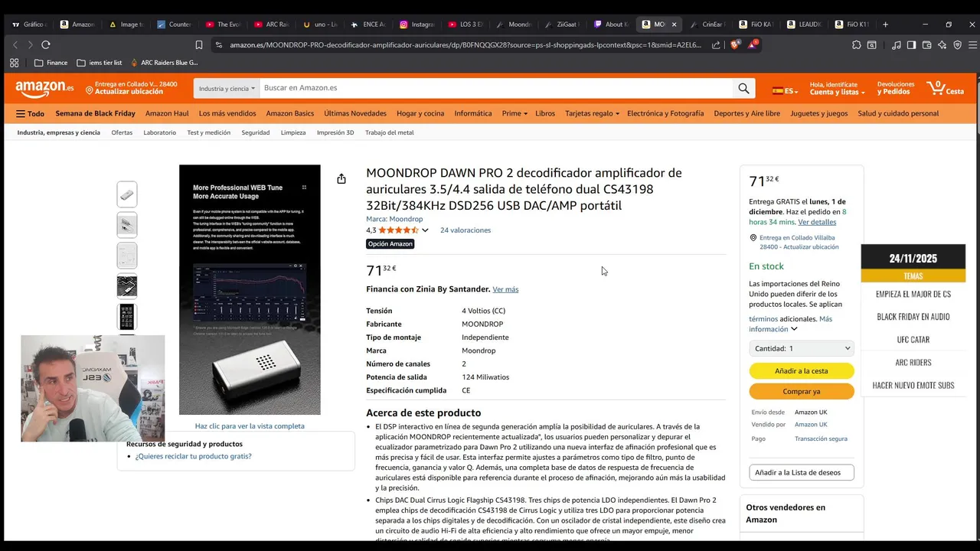
Task: Open the Cantidad quantity dropdown
Action: coord(801,348)
